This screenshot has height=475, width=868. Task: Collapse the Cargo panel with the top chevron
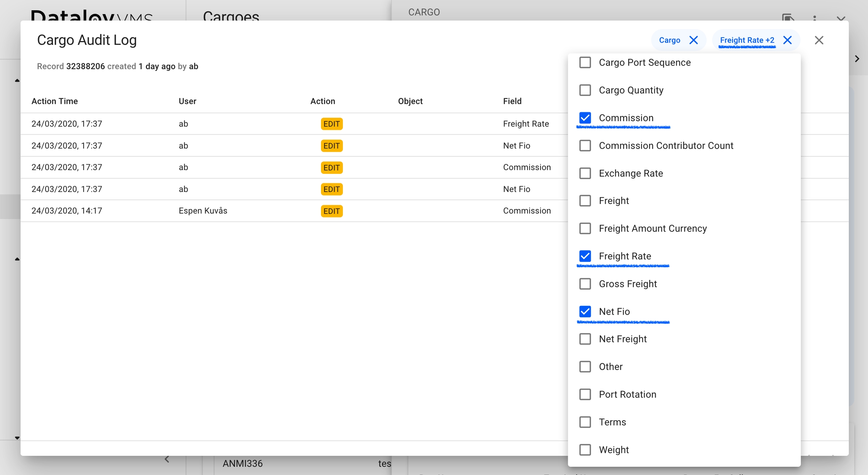(841, 17)
